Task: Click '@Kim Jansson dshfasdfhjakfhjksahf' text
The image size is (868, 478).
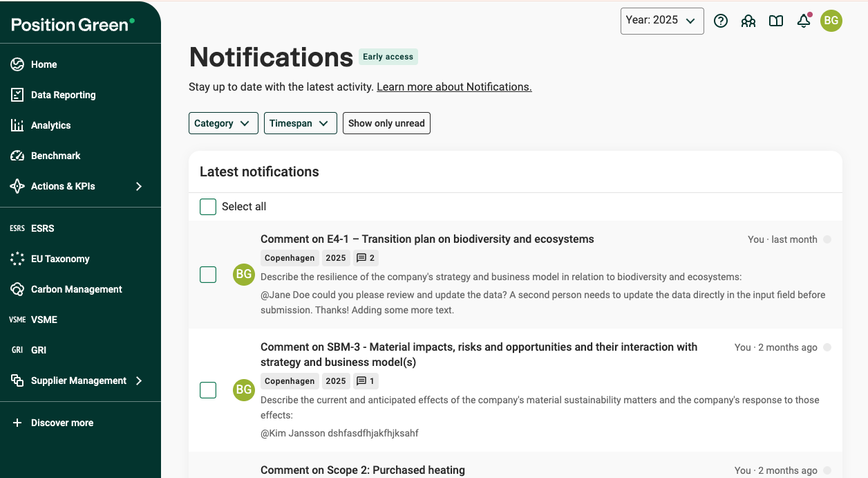Action: pyautogui.click(x=339, y=433)
